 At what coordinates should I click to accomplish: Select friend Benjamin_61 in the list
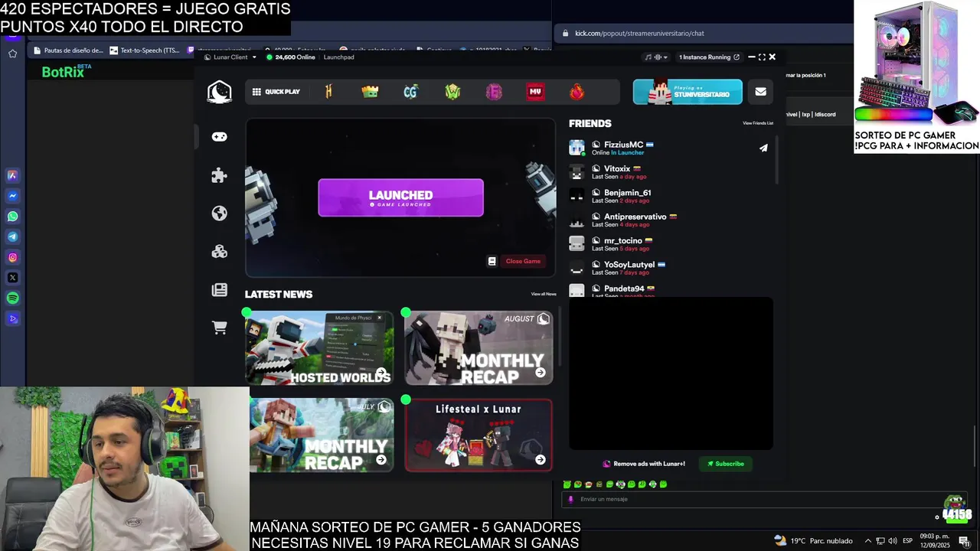[670, 196]
